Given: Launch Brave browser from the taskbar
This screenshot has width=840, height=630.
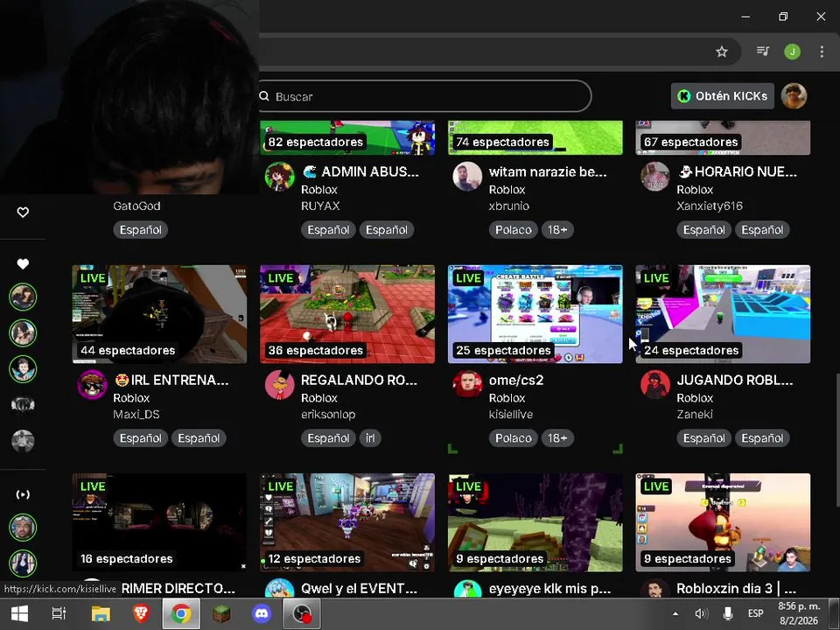Looking at the screenshot, I should (141, 614).
